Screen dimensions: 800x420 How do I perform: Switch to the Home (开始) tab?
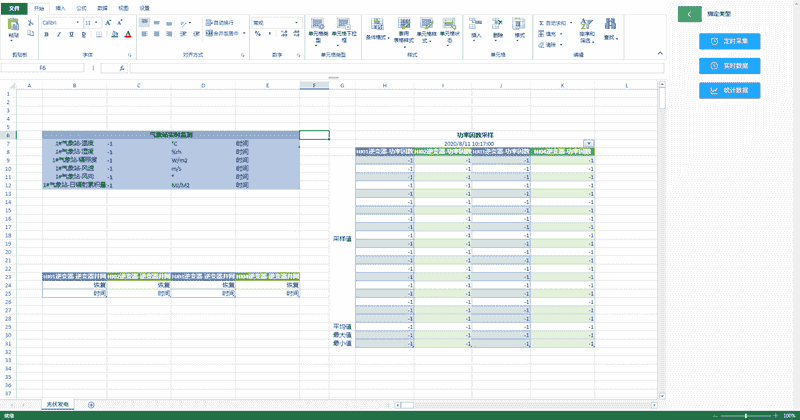pos(39,8)
